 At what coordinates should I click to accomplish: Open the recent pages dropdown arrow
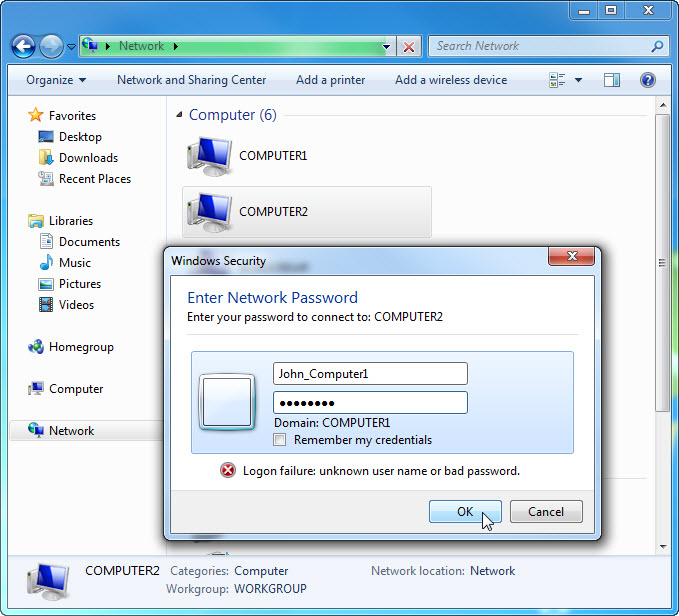(71, 46)
